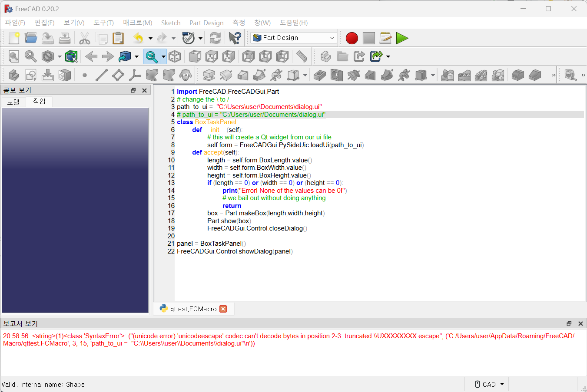
Task: Switch to the 작업 tab
Action: [x=39, y=101]
